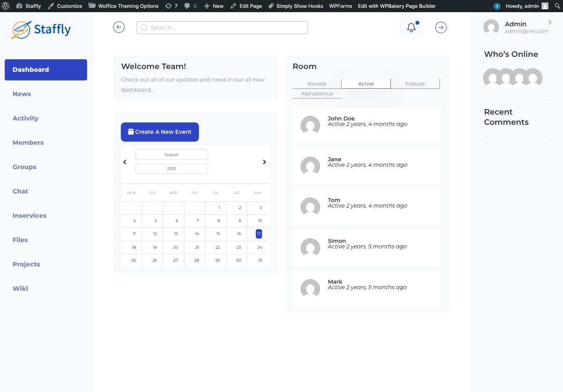Switch to the Newest tab in Room
The width and height of the screenshot is (563, 392).
[317, 84]
